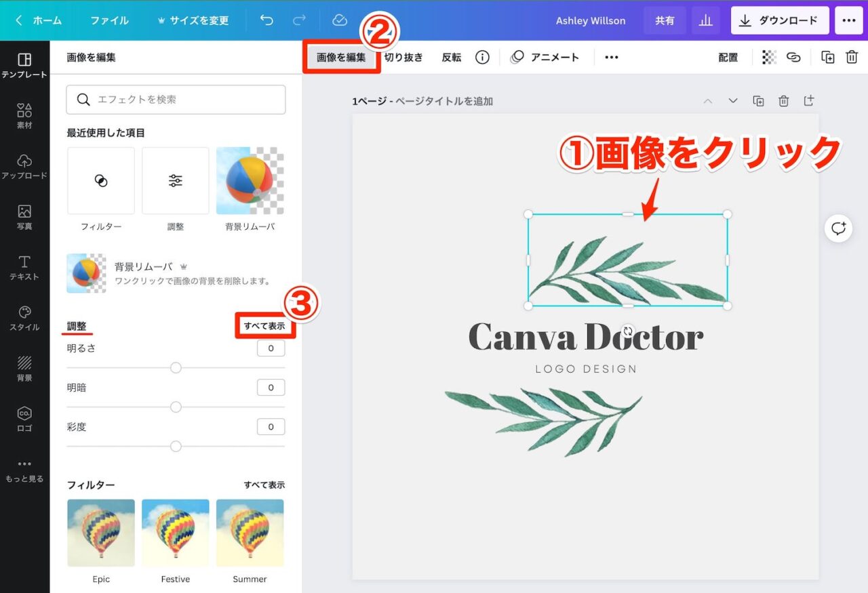Screen dimensions: 868x593
Task: Select the Canva Doctor heading text
Action: click(586, 337)
